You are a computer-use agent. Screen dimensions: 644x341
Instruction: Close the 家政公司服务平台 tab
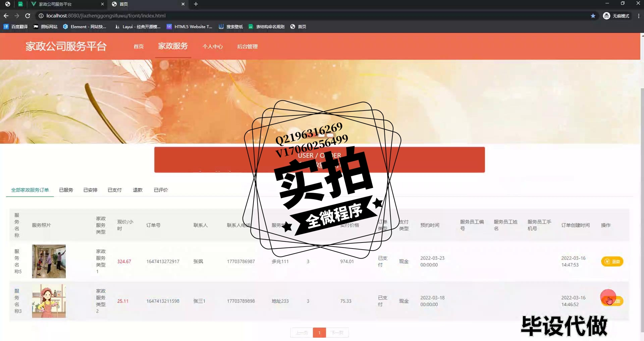[x=102, y=4]
